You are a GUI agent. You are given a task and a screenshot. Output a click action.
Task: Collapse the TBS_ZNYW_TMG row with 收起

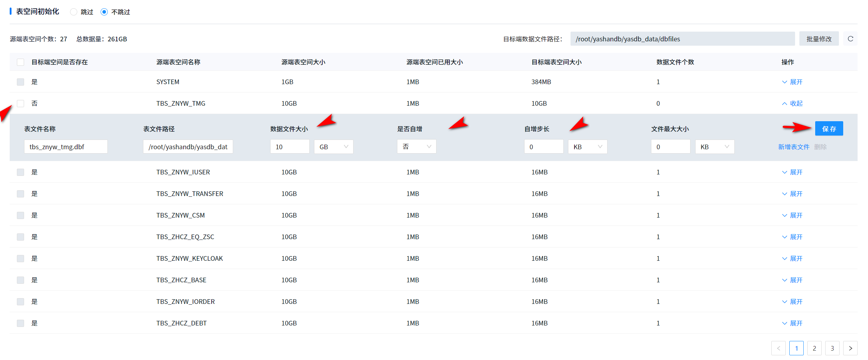click(792, 104)
